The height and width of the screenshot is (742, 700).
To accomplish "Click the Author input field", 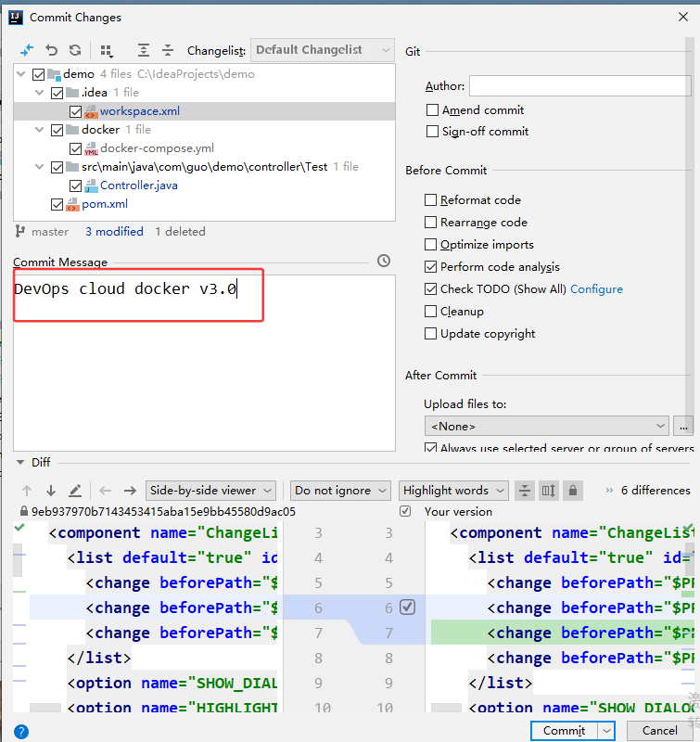I will (580, 85).
